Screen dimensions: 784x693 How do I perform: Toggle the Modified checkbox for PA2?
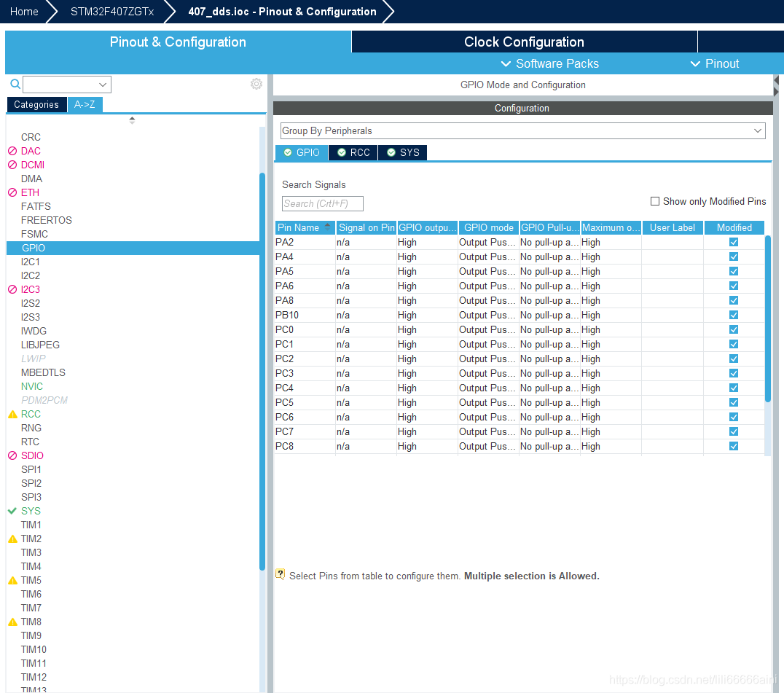(734, 242)
